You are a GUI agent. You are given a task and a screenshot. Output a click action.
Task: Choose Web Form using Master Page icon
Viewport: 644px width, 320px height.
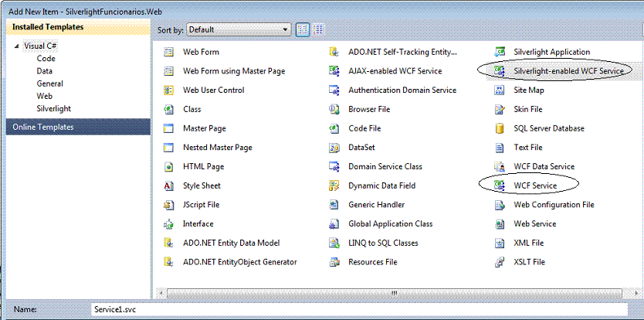click(x=168, y=71)
